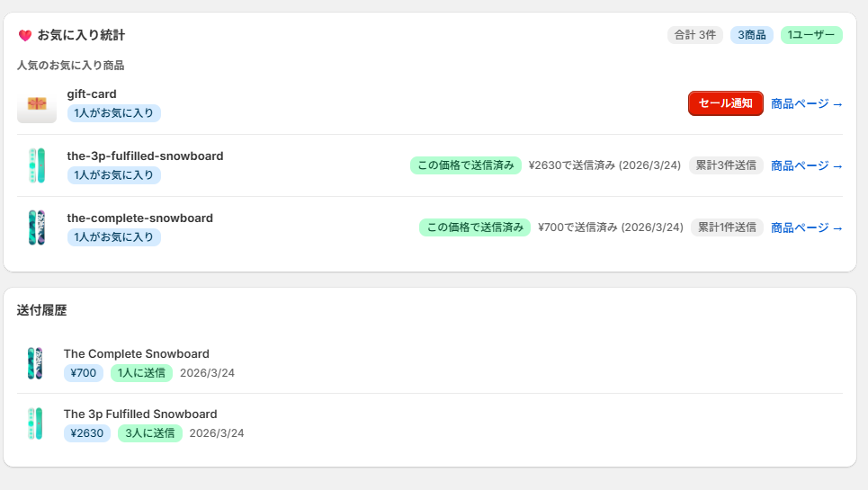Click the 3人に送信 badge
This screenshot has height=490, width=868.
point(150,433)
